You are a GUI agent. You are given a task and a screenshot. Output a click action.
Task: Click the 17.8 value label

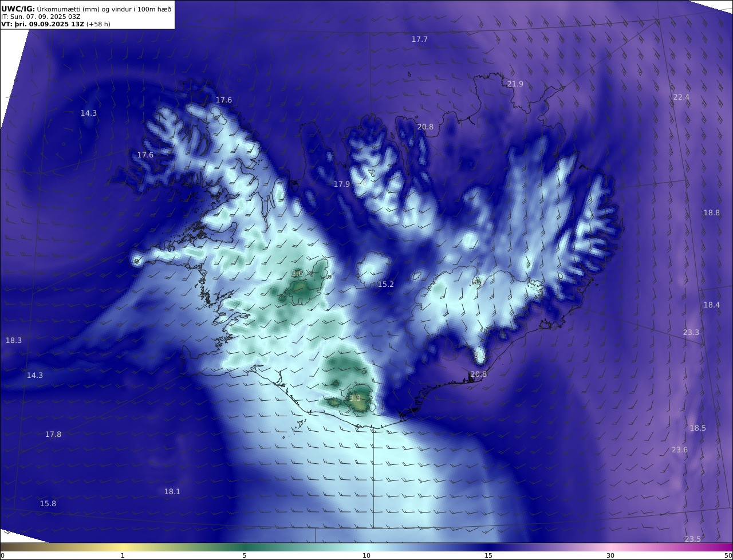coord(53,434)
